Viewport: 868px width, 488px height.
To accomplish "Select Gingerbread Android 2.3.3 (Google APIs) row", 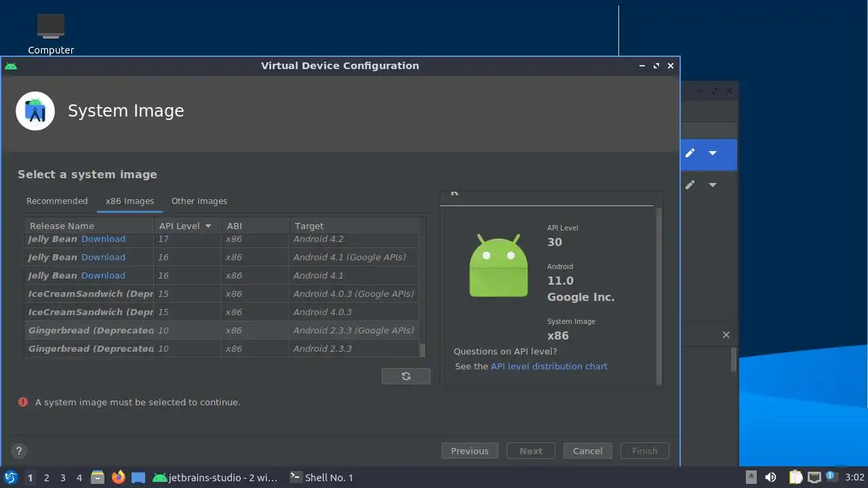I will point(222,331).
